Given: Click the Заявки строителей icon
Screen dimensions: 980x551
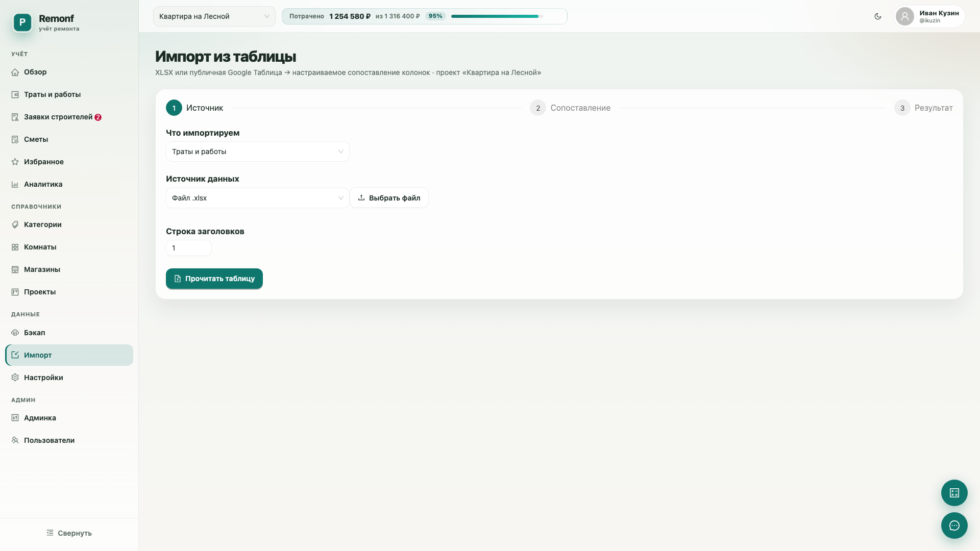Looking at the screenshot, I should pos(15,117).
